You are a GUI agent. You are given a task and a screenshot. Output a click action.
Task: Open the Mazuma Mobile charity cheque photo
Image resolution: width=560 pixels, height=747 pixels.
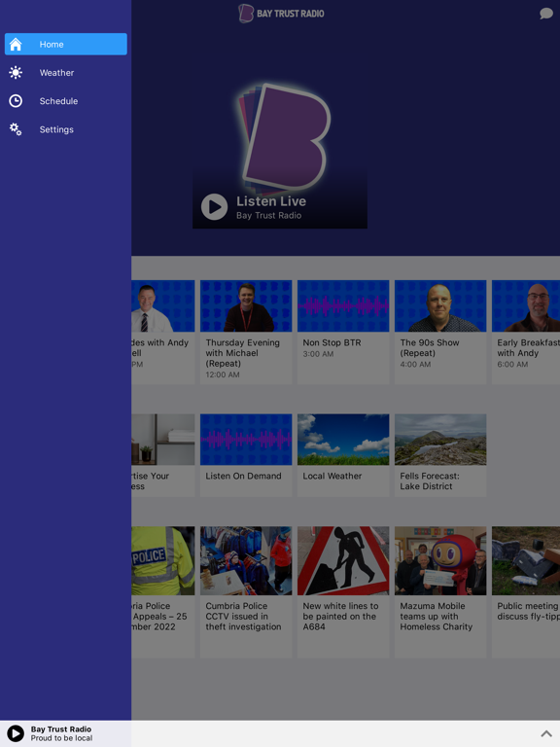pos(440,560)
